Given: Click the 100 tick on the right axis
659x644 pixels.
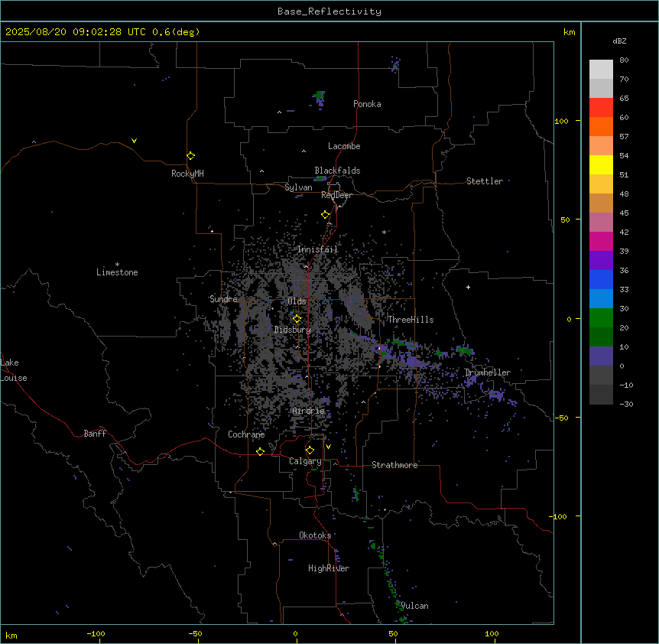Looking at the screenshot, I should tap(561, 121).
